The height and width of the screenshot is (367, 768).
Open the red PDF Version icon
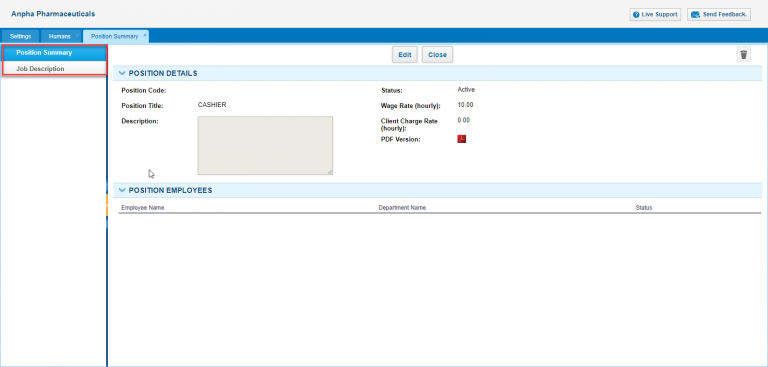[461, 139]
